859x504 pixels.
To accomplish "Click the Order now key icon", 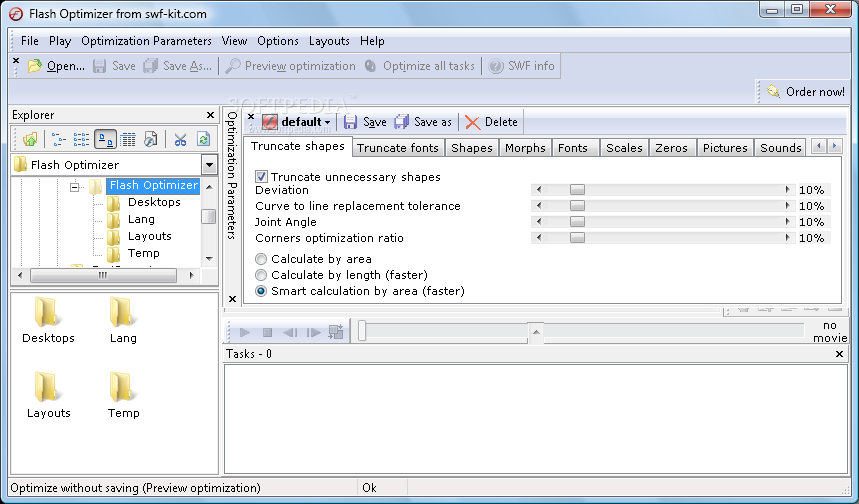I will coord(774,91).
